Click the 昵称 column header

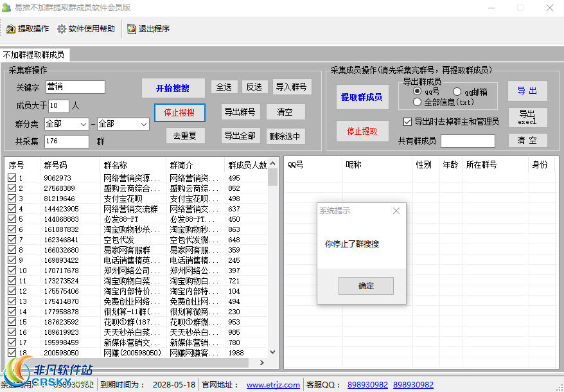(377, 165)
